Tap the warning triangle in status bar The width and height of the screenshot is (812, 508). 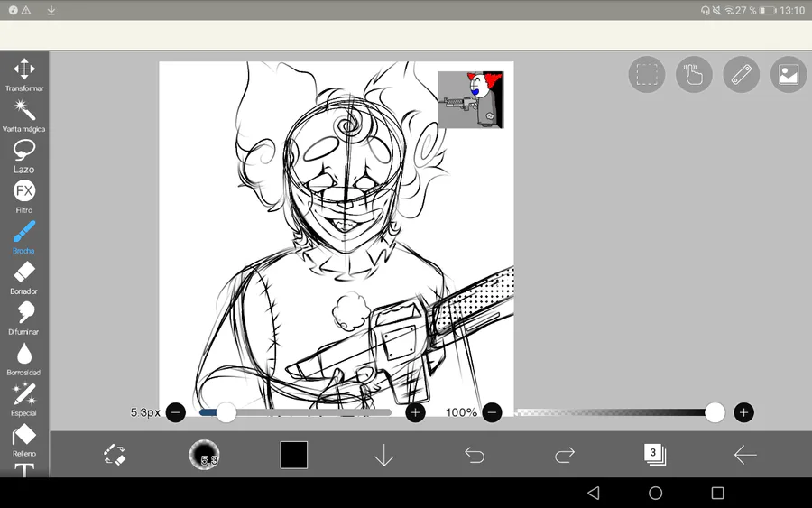coord(26,10)
